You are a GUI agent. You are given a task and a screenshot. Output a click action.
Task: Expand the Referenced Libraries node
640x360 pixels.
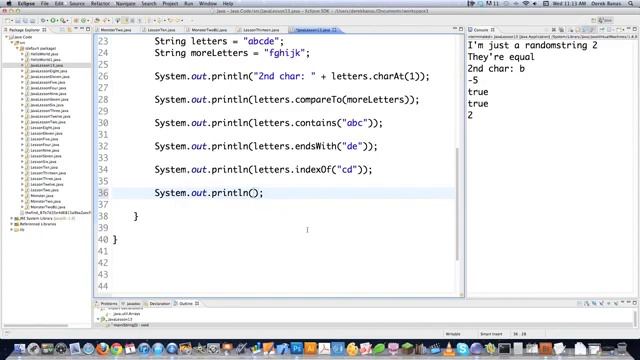coord(12,224)
